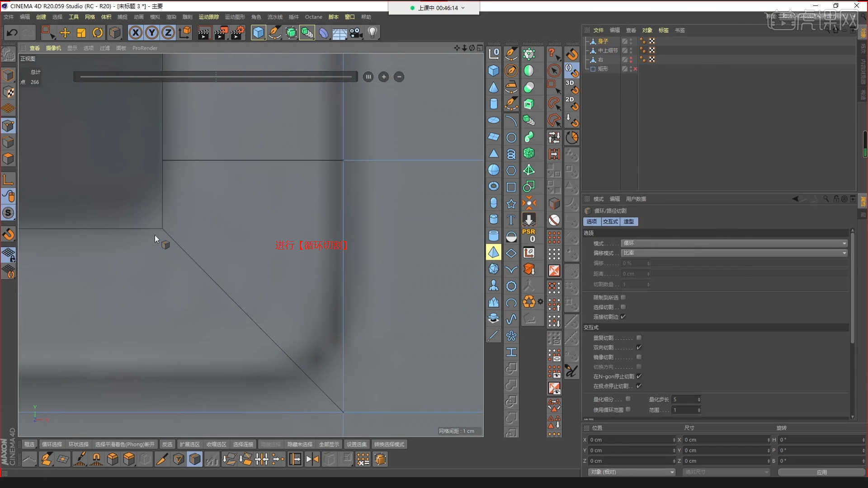Open the 运动图形 menu

coord(235,17)
